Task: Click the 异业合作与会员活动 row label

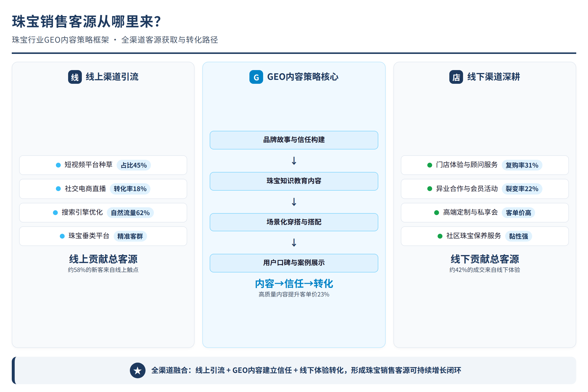Action: (467, 189)
